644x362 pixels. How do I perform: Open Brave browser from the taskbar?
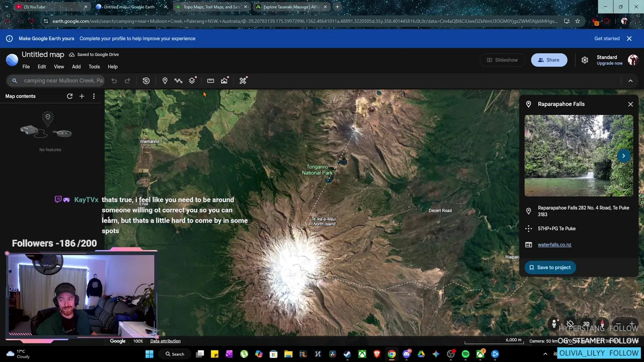(377, 354)
